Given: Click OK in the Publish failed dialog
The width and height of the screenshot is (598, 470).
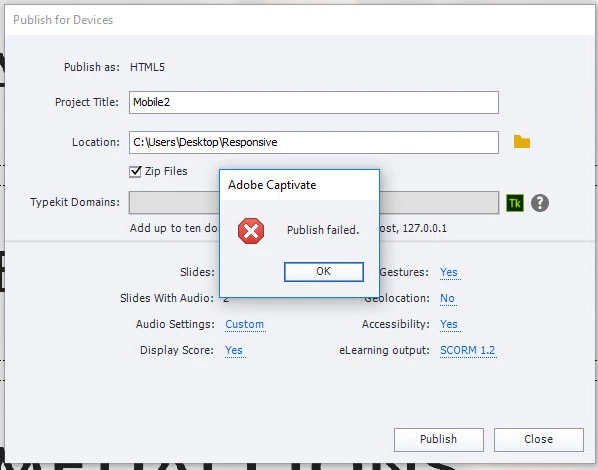Looking at the screenshot, I should (323, 272).
